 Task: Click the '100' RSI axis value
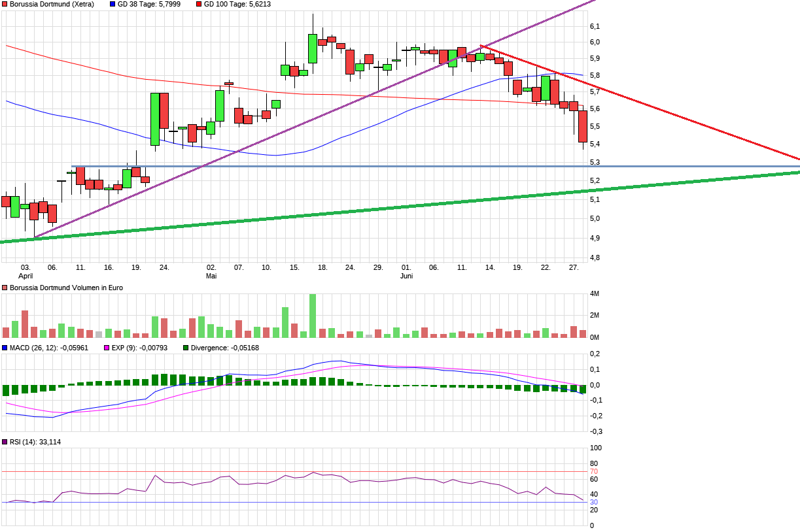(x=596, y=448)
